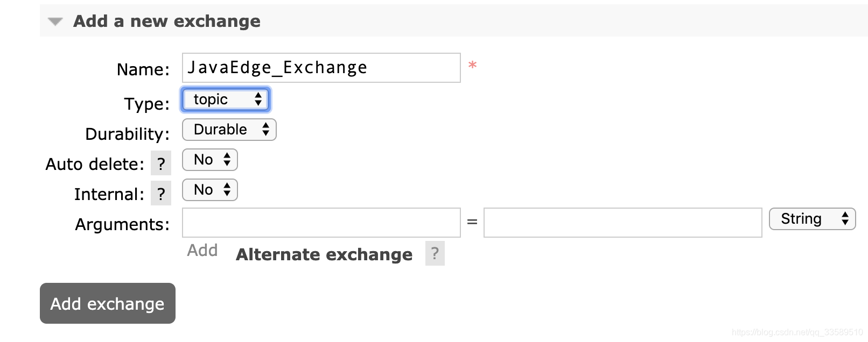868x342 pixels.
Task: Open the Auto delete No dropdown
Action: [210, 160]
